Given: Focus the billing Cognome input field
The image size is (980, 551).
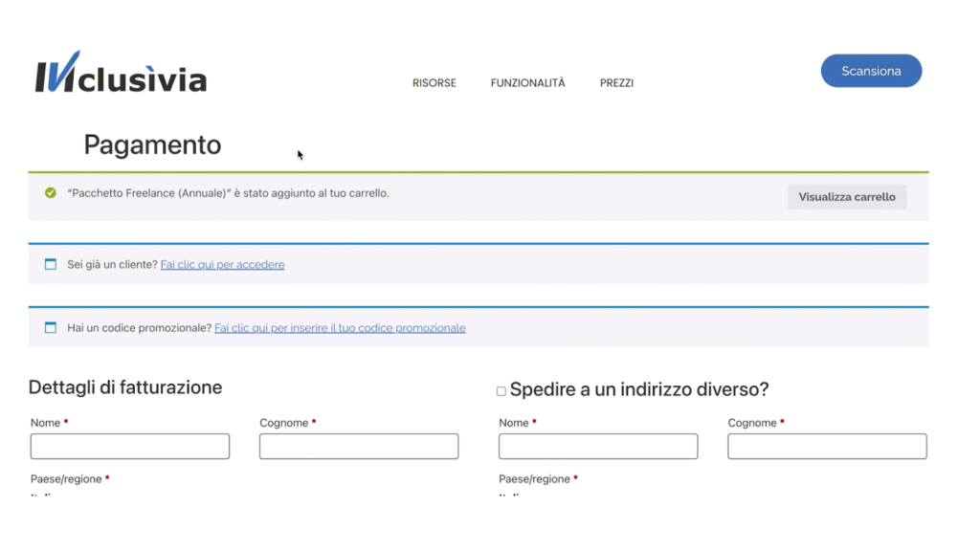Looking at the screenshot, I should (x=359, y=447).
